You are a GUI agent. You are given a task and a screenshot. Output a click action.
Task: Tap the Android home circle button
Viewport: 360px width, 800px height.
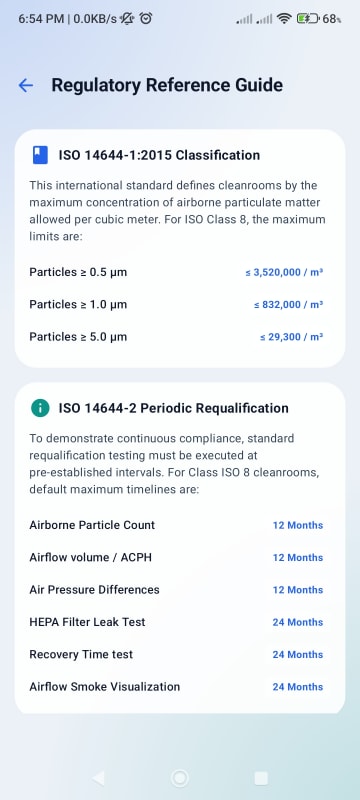[x=179, y=778]
